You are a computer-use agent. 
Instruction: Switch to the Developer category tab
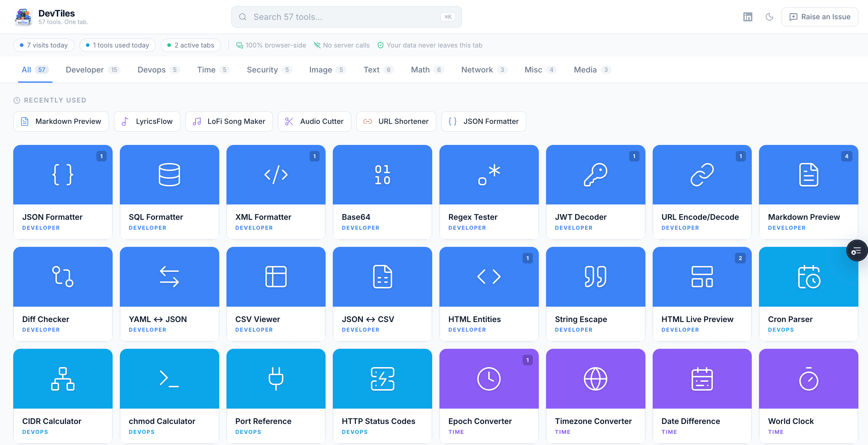(x=93, y=70)
